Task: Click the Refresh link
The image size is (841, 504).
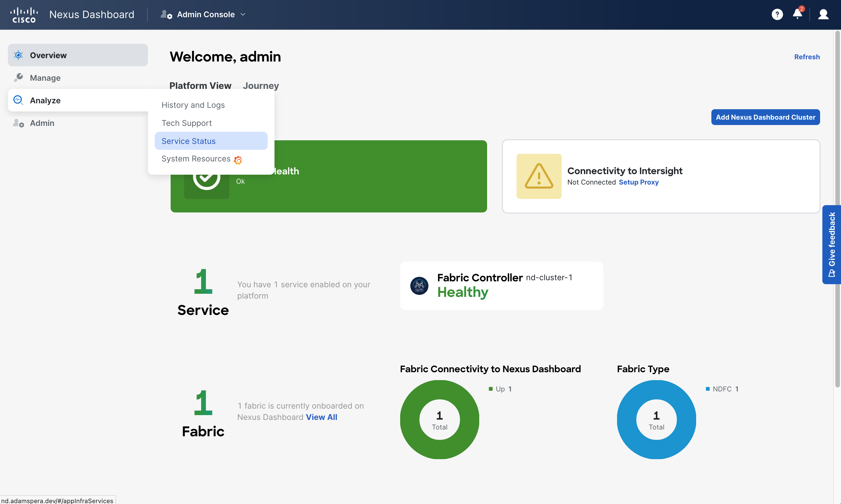Action: tap(807, 57)
